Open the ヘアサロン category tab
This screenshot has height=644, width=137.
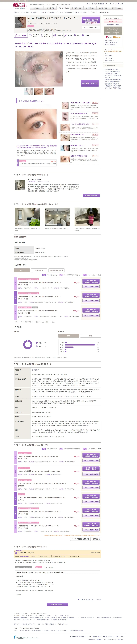pos(36,8)
